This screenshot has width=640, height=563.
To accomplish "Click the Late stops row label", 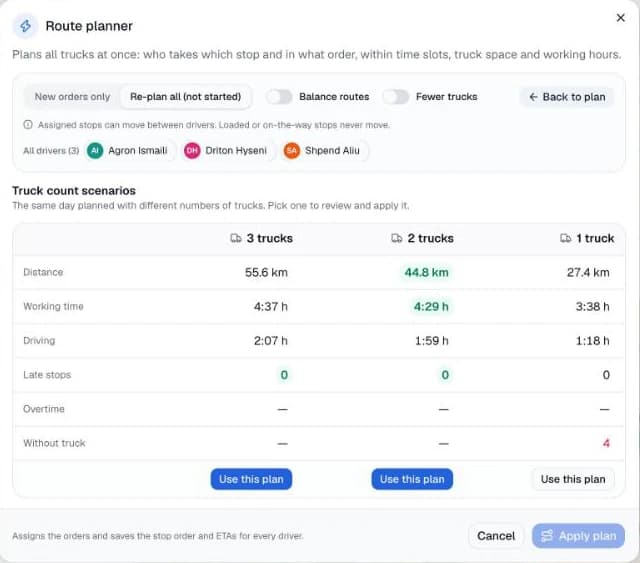I will pos(47,375).
